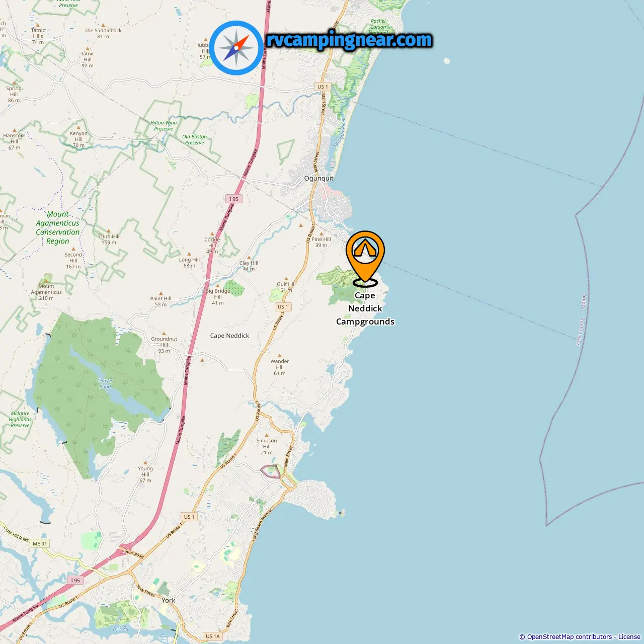Click the blue compass logo icon
This screenshot has width=644, height=644.
pos(236,48)
